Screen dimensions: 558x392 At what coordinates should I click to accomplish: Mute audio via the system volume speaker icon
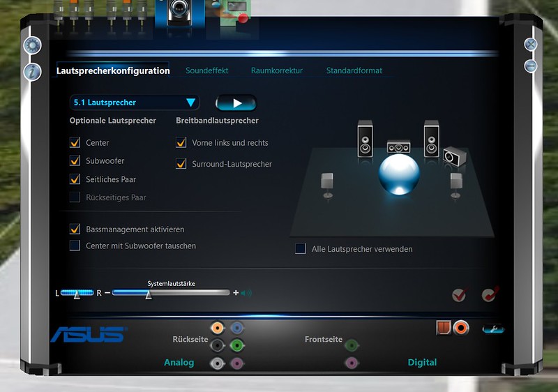246,293
